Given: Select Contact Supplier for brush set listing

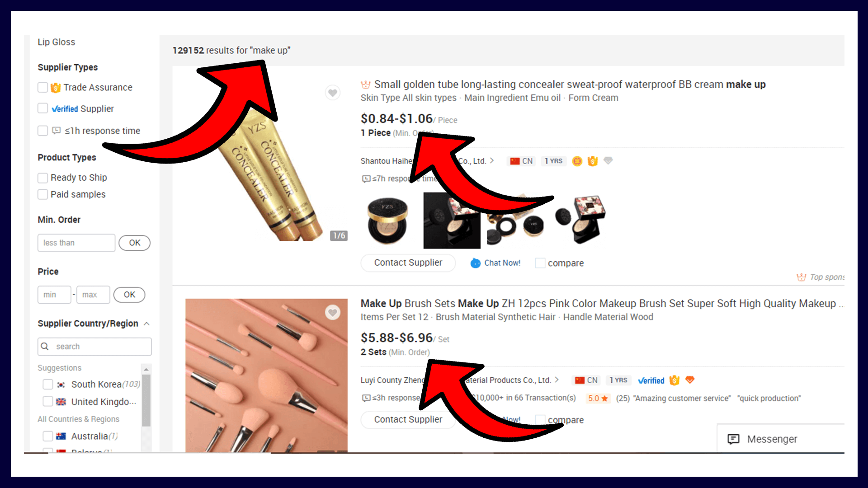Looking at the screenshot, I should pos(408,419).
